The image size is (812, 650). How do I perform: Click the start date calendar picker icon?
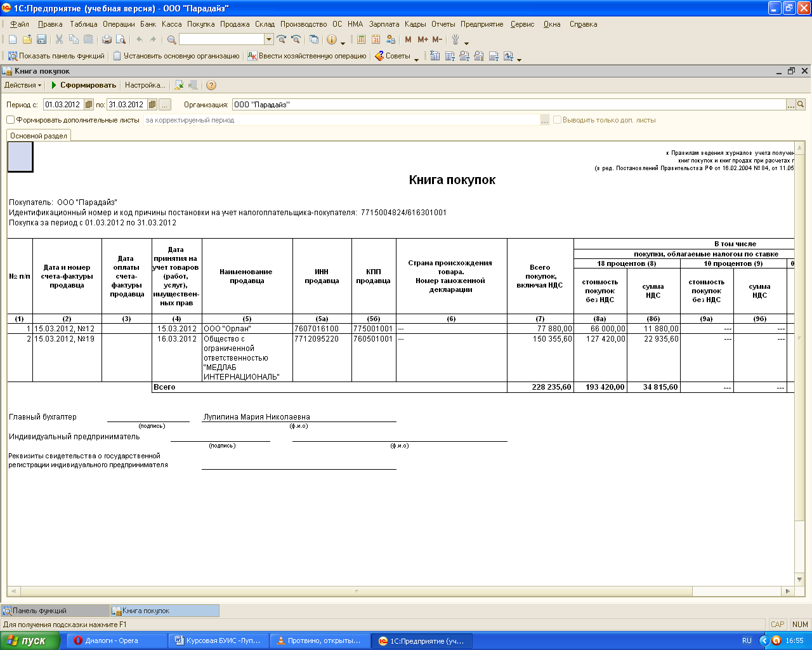tap(88, 105)
